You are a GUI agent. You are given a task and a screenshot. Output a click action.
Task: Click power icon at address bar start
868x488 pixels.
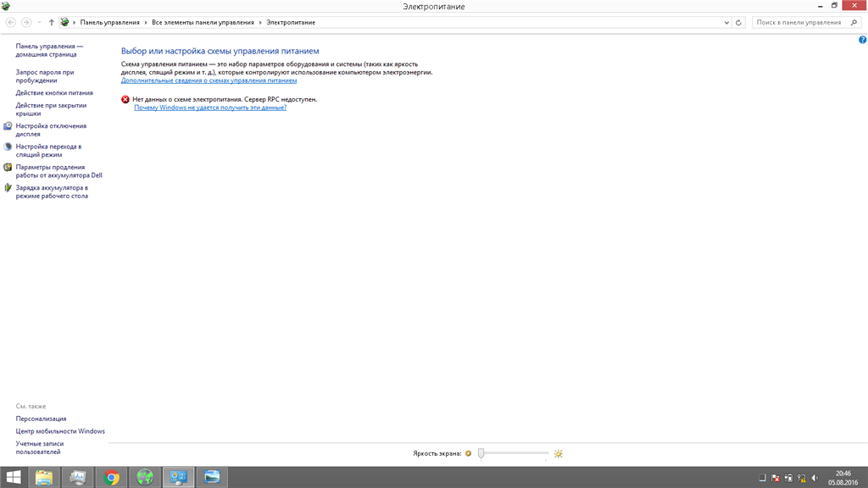pyautogui.click(x=64, y=23)
